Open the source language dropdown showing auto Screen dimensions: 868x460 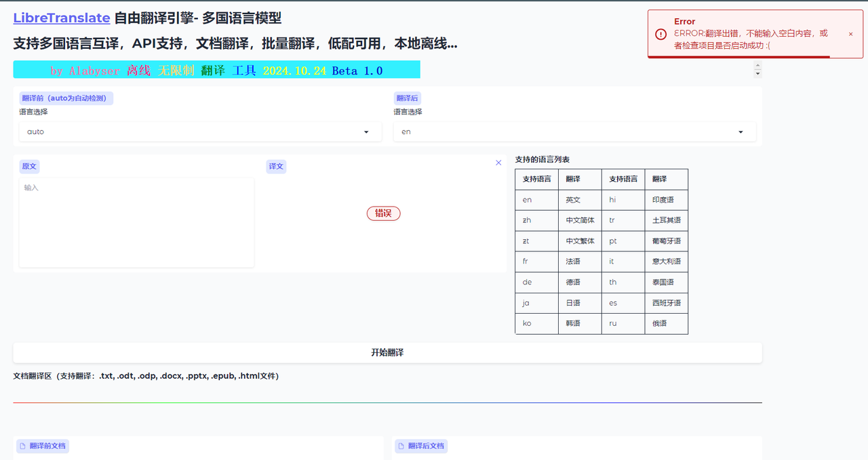coord(200,131)
